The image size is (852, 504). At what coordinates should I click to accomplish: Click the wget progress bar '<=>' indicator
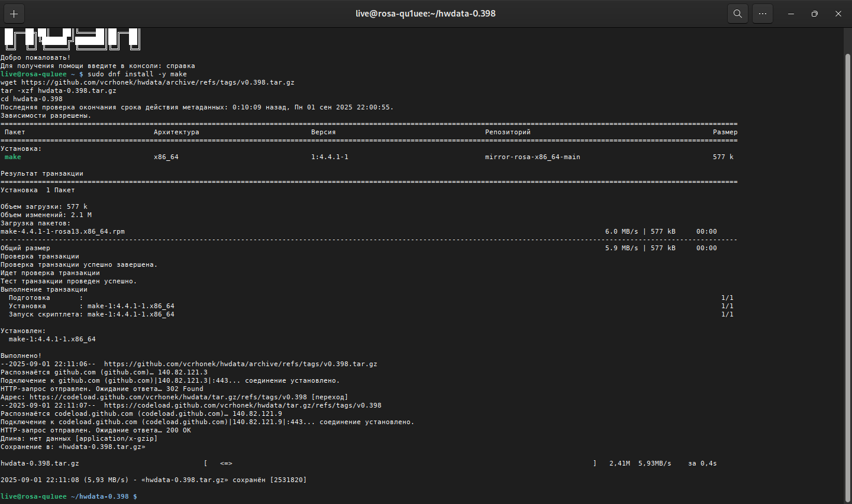[226, 463]
